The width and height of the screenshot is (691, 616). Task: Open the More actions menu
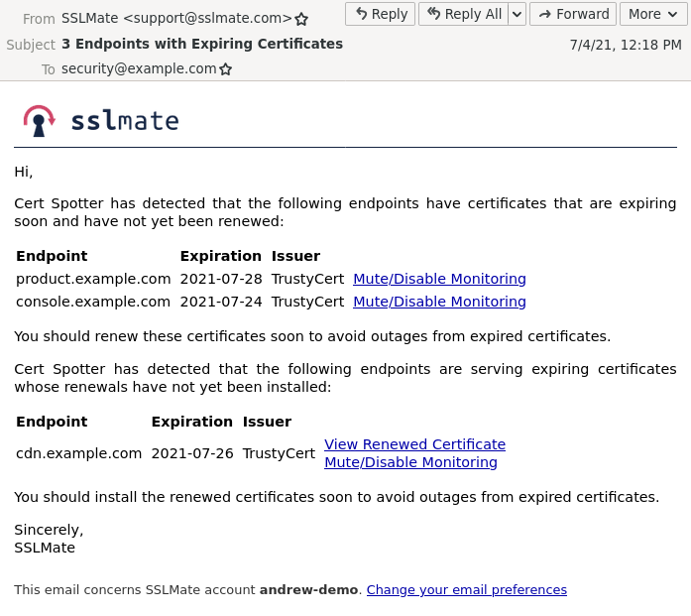(x=652, y=14)
